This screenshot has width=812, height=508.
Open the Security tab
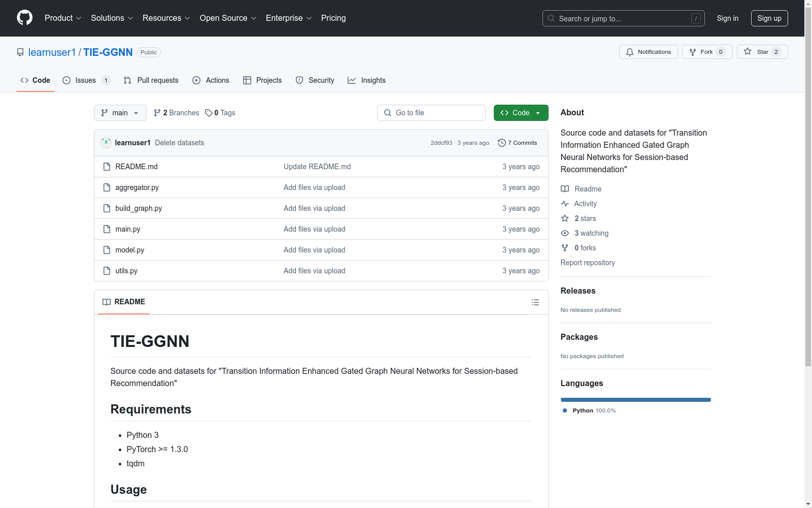315,80
